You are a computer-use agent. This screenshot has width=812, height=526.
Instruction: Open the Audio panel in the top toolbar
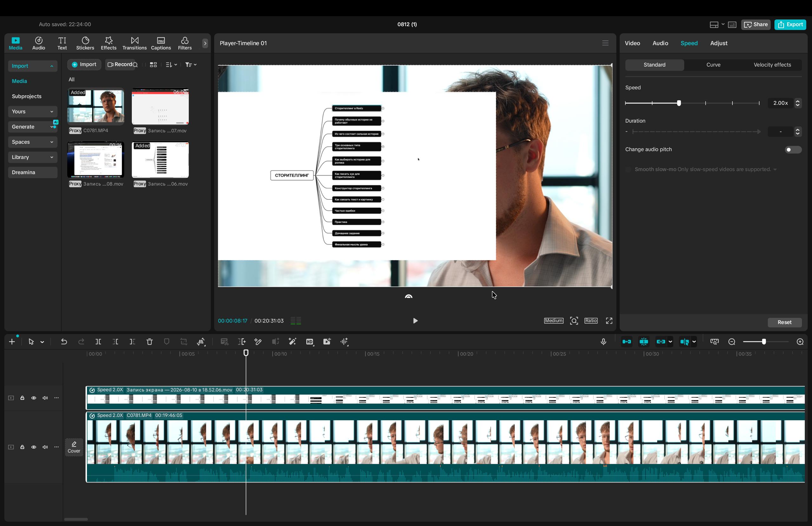point(39,43)
